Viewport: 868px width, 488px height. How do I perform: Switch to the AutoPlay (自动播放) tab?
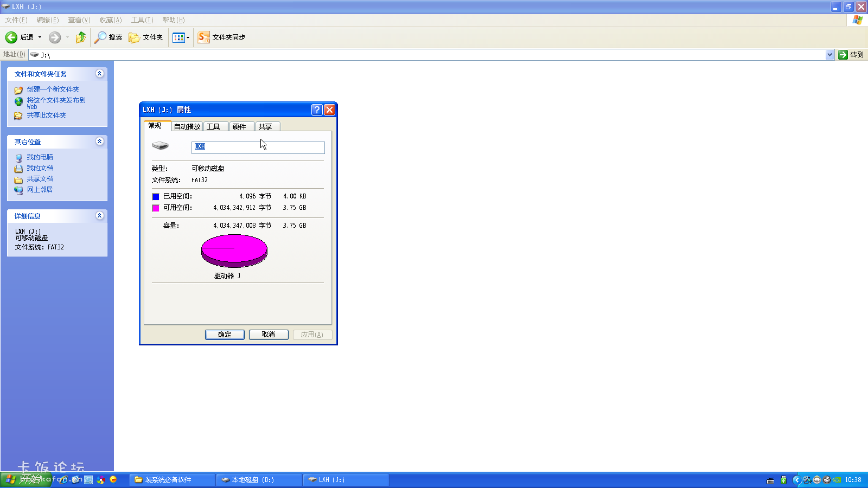coord(187,127)
